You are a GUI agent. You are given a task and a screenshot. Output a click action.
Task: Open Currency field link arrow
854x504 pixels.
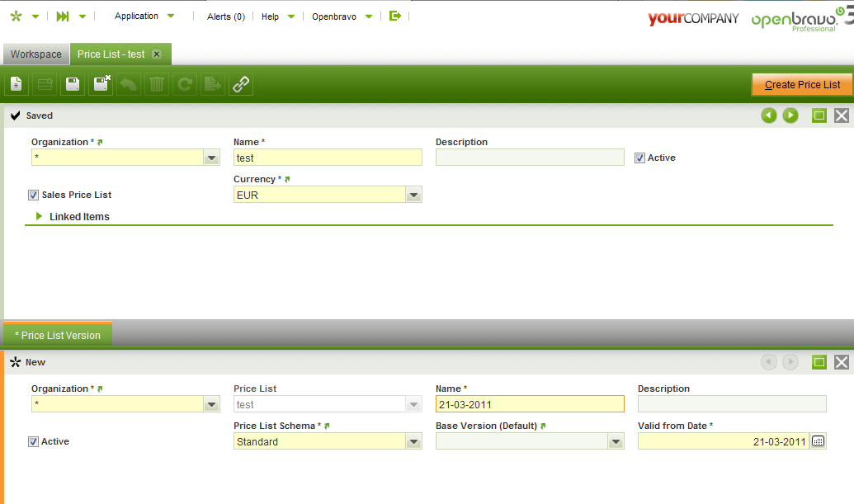click(287, 179)
